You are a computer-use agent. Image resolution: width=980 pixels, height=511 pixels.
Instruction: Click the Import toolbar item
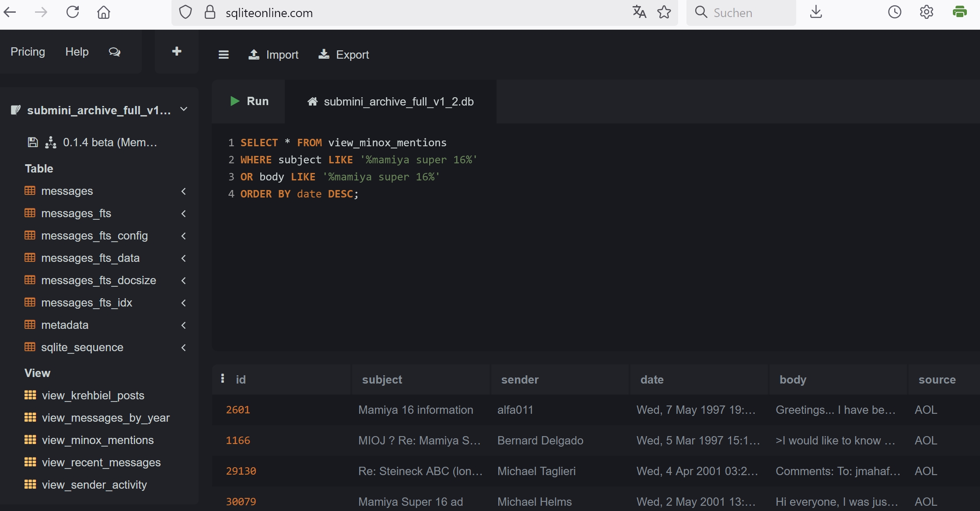(273, 55)
